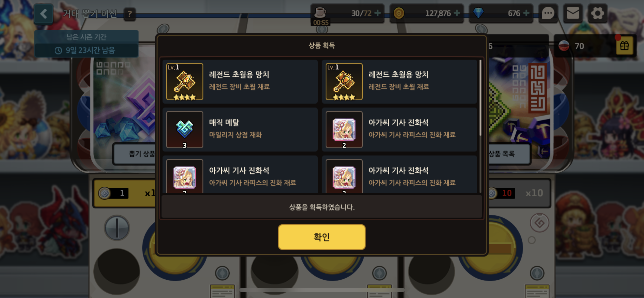Select the 매직 메탈 item icon
Image resolution: width=644 pixels, height=298 pixels.
(185, 129)
